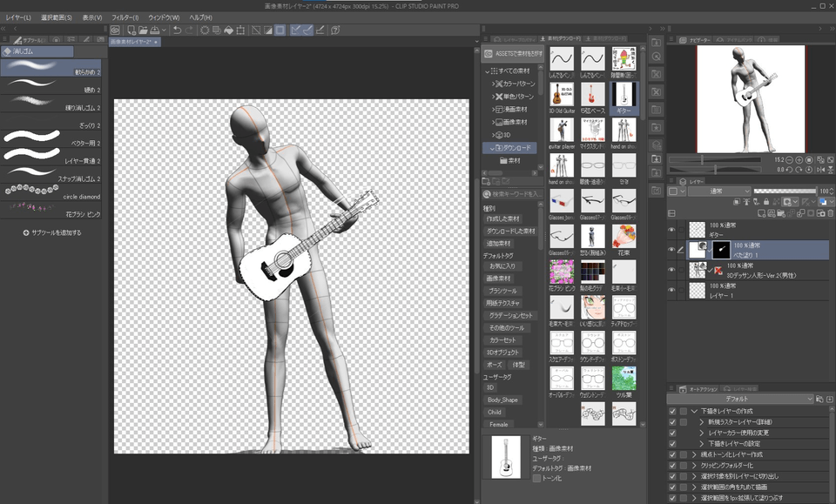Click the Snap to ruler icon
This screenshot has height=504, width=836.
tap(295, 30)
